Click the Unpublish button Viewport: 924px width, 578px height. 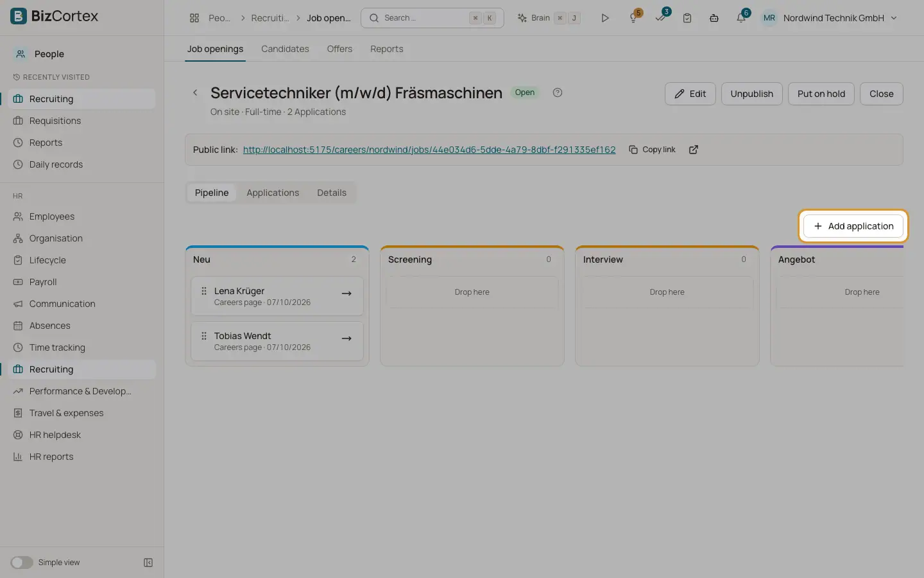[x=752, y=94]
